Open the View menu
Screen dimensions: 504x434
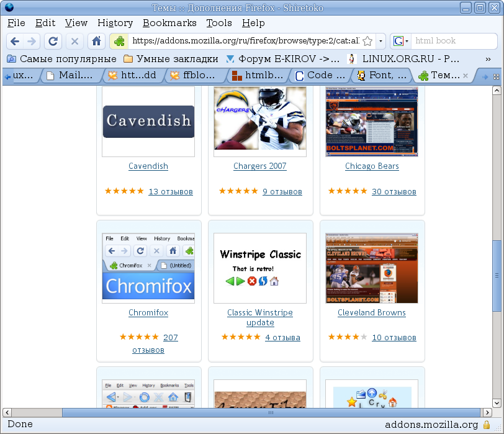pyautogui.click(x=76, y=23)
